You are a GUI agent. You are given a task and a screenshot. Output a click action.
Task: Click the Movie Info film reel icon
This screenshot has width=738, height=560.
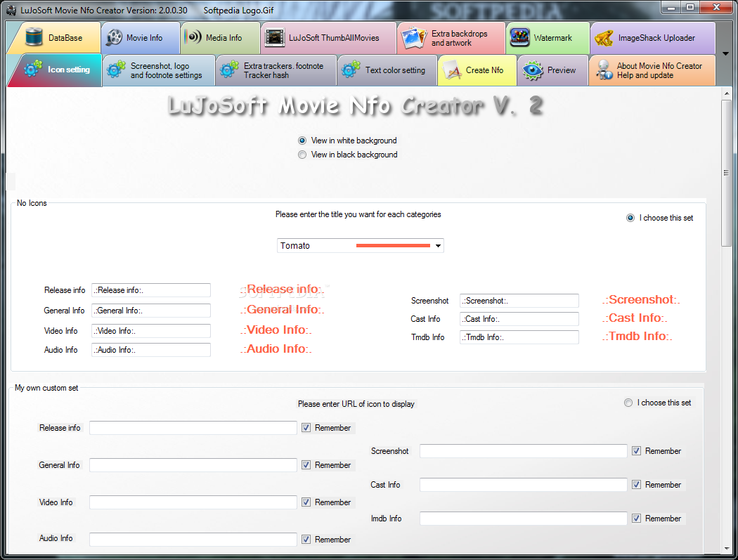114,38
